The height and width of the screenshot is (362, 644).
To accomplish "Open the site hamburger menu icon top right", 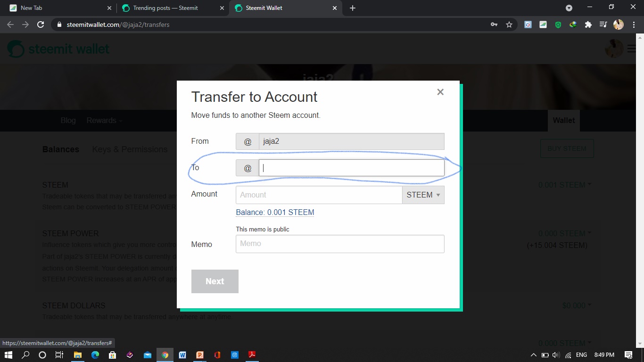I will pyautogui.click(x=631, y=49).
